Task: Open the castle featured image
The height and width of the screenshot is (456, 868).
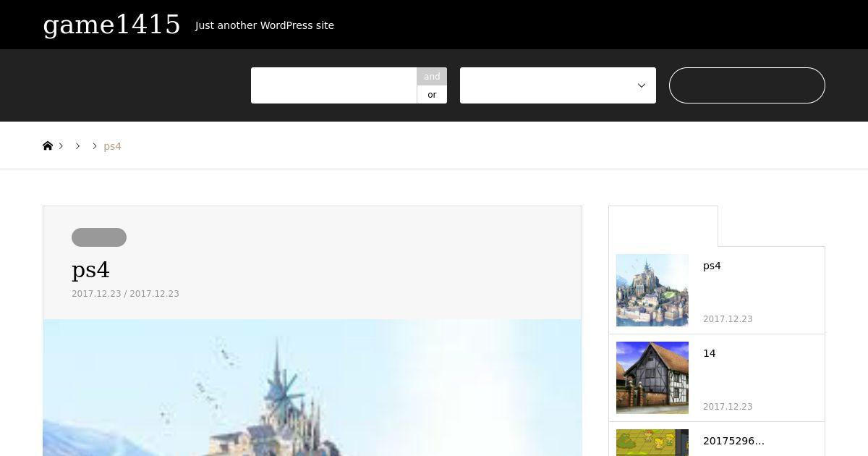Action: 312,388
